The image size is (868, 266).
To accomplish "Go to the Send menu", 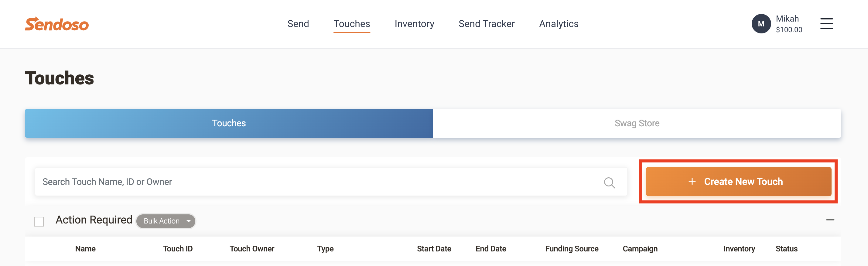I will [x=298, y=24].
